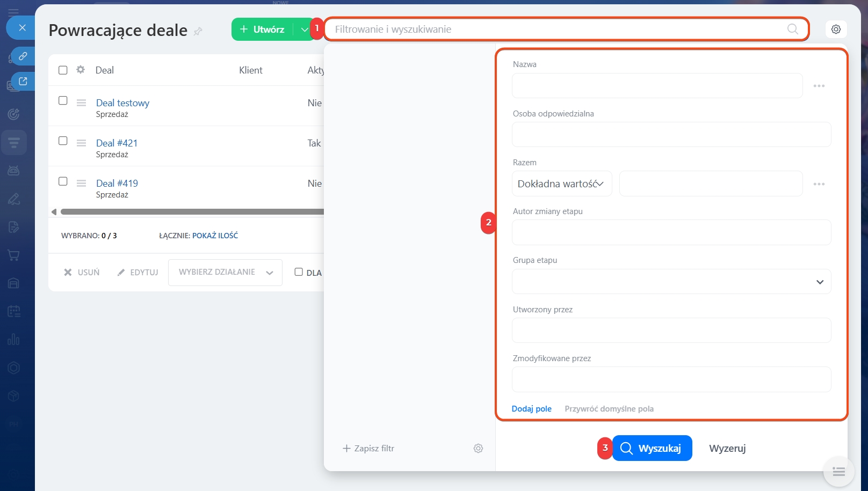Image resolution: width=868 pixels, height=491 pixels.
Task: Open options dots for the Nazwa field
Action: 819,86
